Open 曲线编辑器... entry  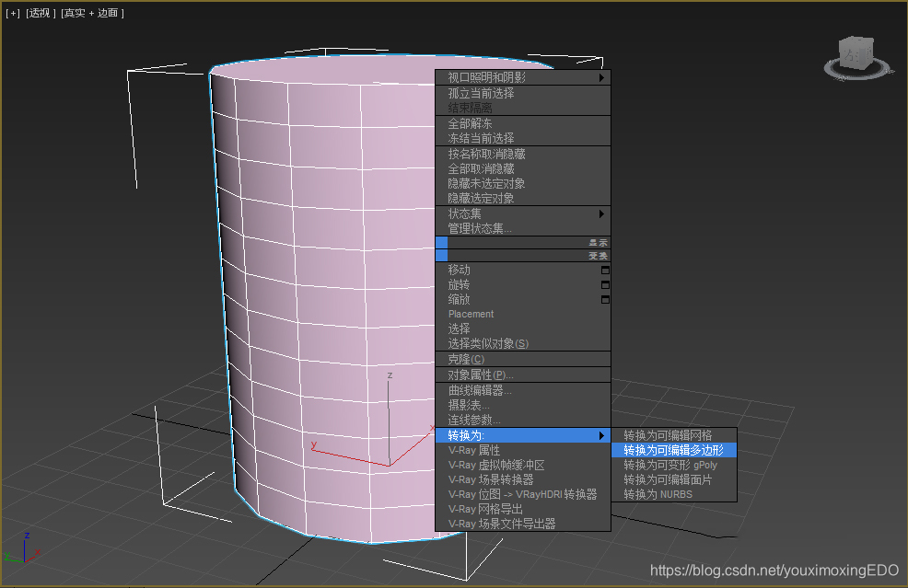(523, 391)
